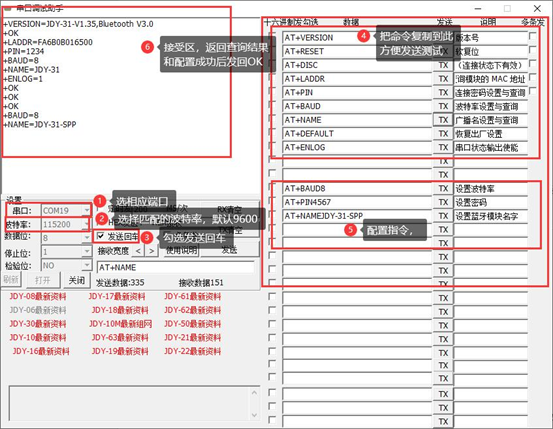This screenshot has width=553, height=429.
Task: Tick multi-send checkbox on 软复位 row
Action: point(533,50)
